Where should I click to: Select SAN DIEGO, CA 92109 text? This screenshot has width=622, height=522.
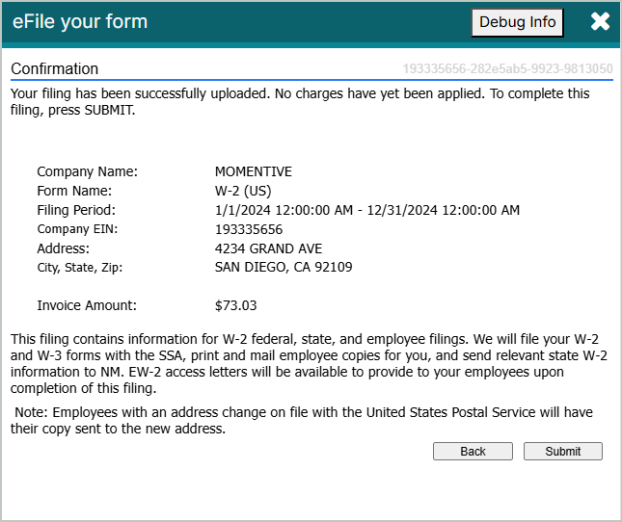click(x=283, y=267)
